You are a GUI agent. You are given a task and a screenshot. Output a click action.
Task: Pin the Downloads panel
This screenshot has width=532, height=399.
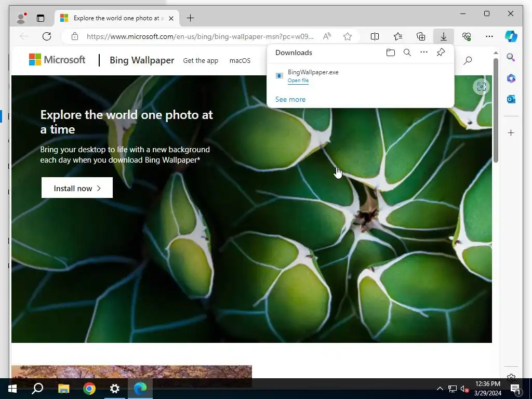[x=441, y=52]
